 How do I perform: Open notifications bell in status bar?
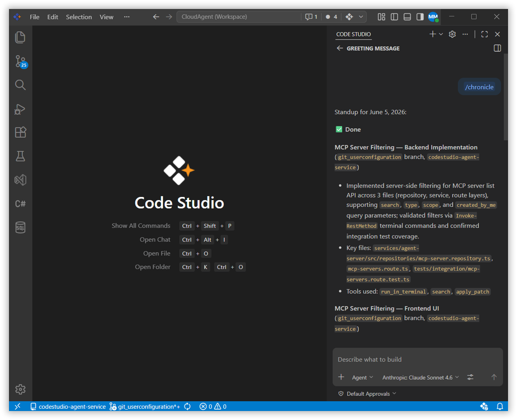click(x=500, y=407)
